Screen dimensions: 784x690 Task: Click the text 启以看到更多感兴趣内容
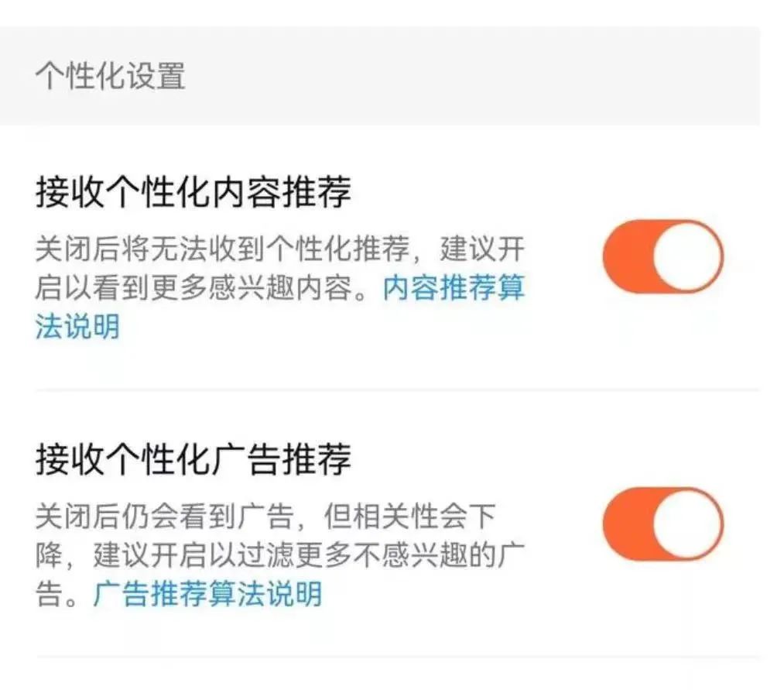coord(203,289)
